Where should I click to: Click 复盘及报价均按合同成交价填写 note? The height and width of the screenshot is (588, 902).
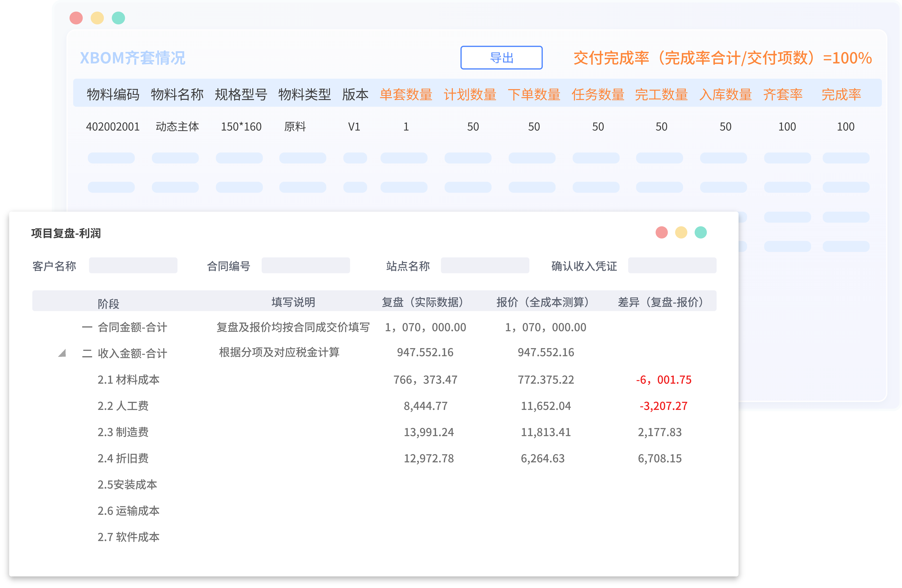pos(293,327)
